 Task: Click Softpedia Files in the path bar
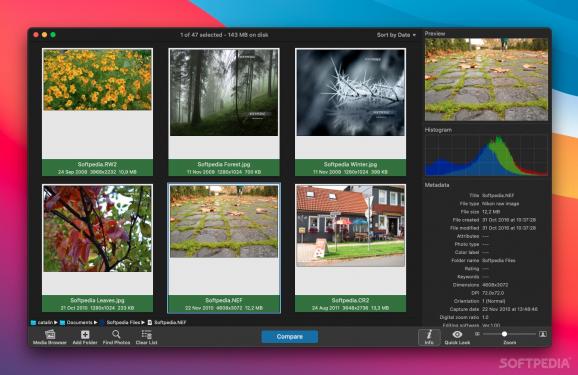pos(120,322)
